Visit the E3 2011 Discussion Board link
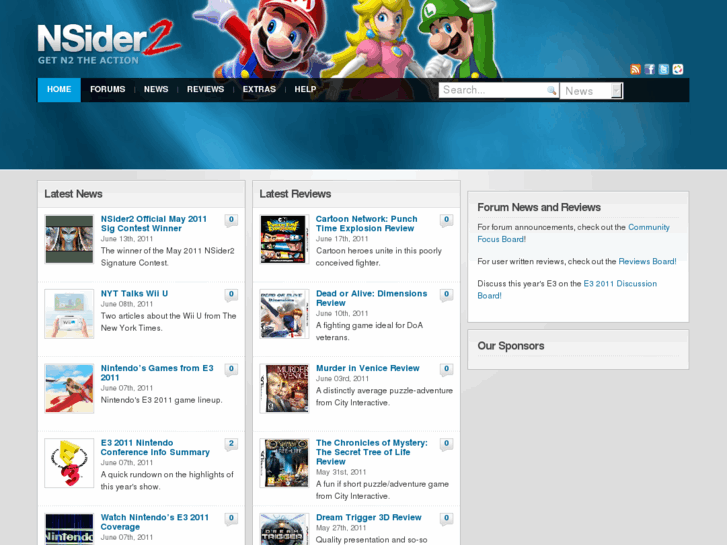Viewport: 727px width, 545px height. 567,290
